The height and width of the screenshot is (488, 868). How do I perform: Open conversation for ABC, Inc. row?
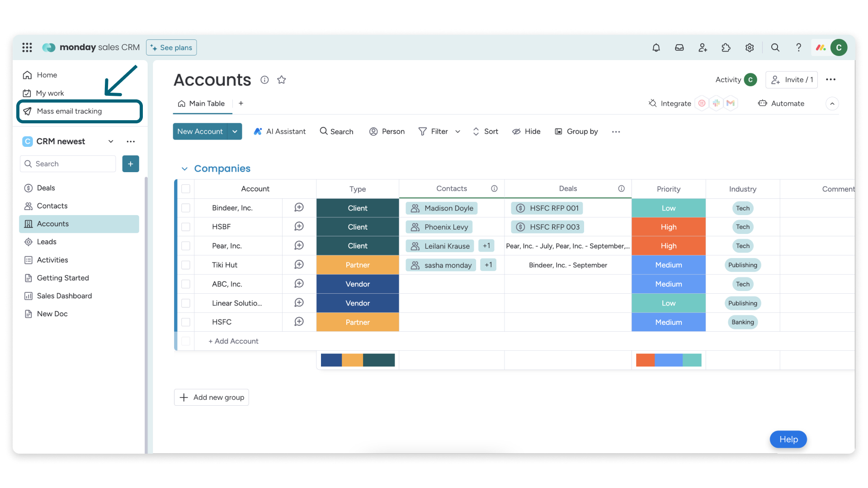[299, 284]
